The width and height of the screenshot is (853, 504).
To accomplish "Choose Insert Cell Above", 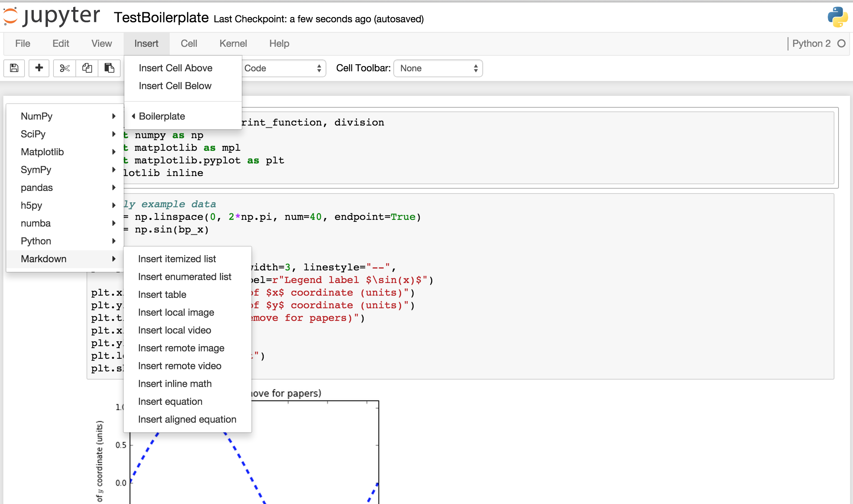I will click(x=183, y=68).
